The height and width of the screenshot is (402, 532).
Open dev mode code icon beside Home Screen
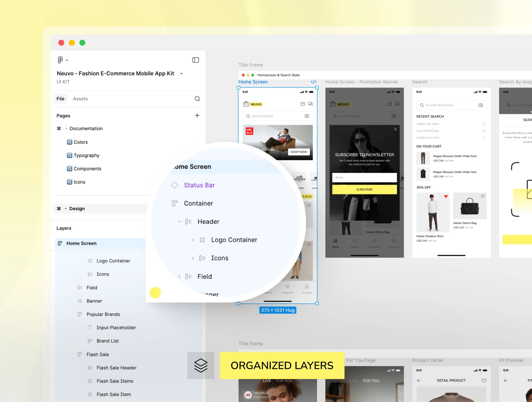(x=314, y=82)
